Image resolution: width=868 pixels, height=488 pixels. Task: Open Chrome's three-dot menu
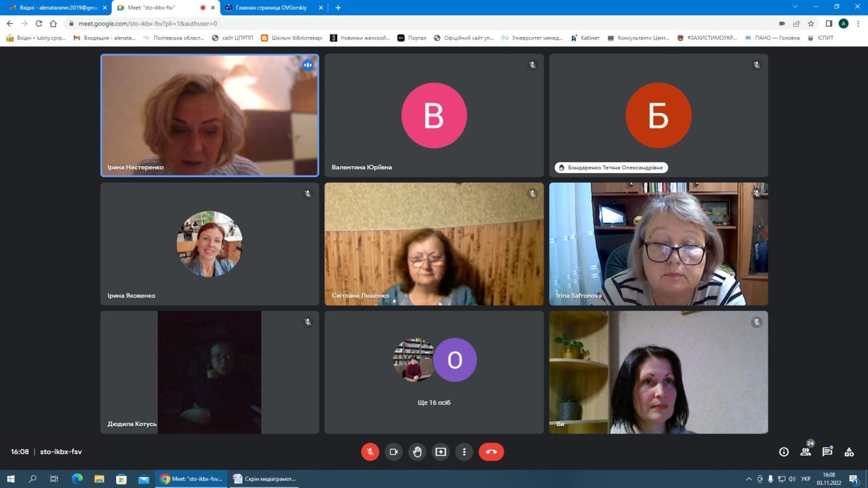pyautogui.click(x=858, y=24)
